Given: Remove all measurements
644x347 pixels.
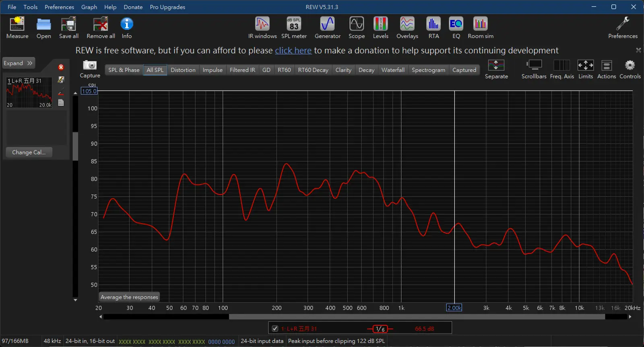Looking at the screenshot, I should [101, 27].
